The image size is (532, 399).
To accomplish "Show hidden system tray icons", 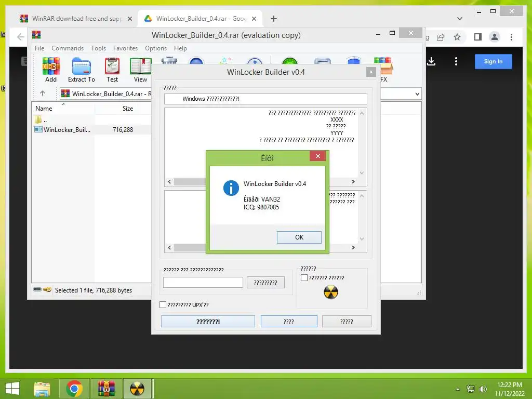I will (x=458, y=389).
